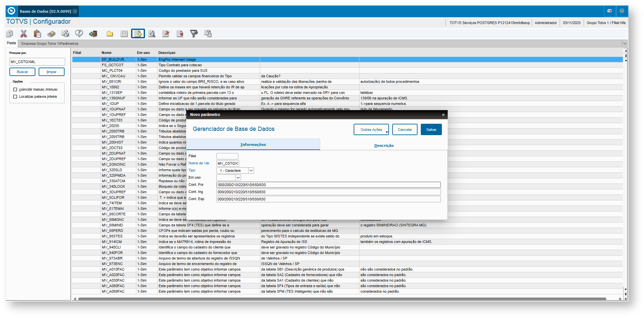The height and width of the screenshot is (317, 644).
Task: Select the MC_PLCT04 parameter row
Action: tap(347, 70)
